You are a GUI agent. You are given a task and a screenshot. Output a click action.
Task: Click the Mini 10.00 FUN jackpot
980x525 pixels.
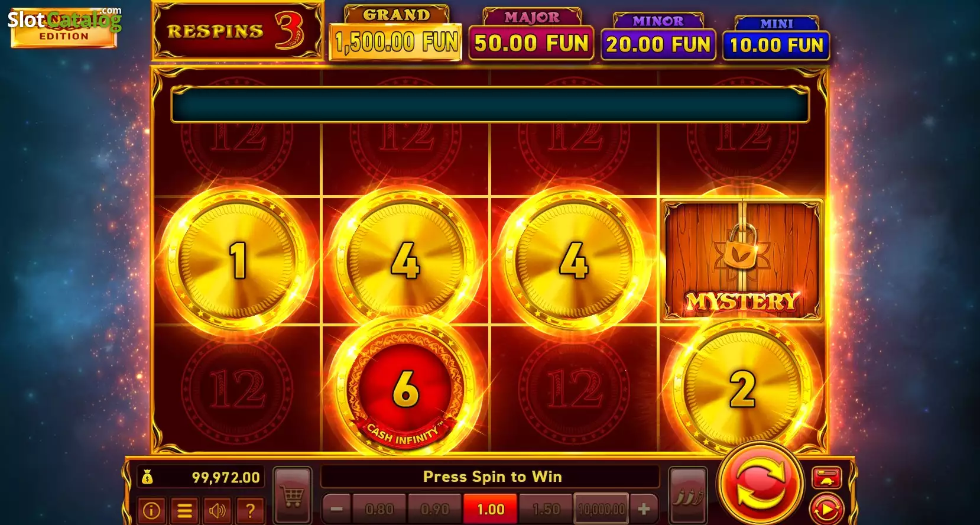[x=776, y=38]
